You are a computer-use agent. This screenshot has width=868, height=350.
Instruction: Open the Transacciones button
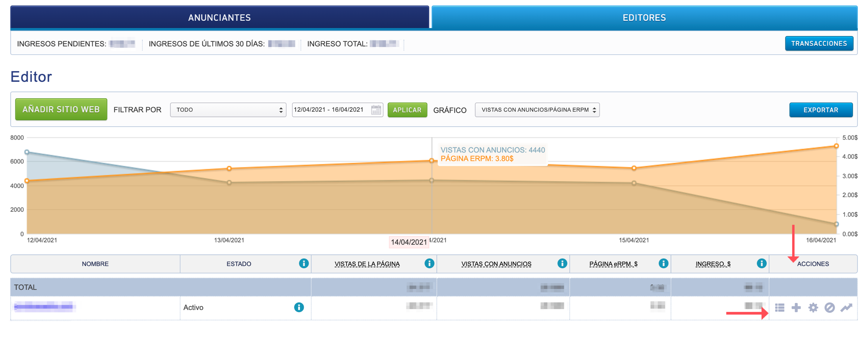pyautogui.click(x=819, y=44)
